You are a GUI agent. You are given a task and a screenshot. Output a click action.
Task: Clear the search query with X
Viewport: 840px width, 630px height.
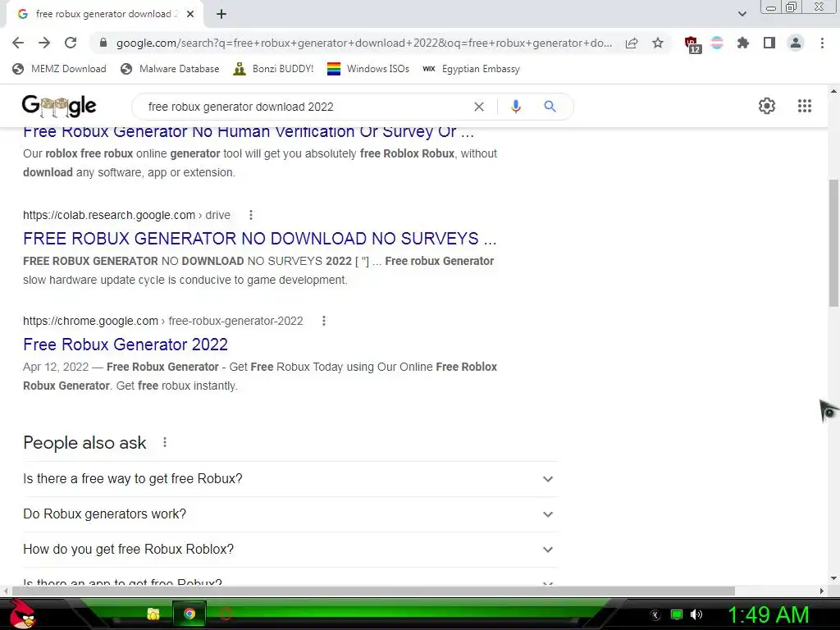tap(479, 107)
